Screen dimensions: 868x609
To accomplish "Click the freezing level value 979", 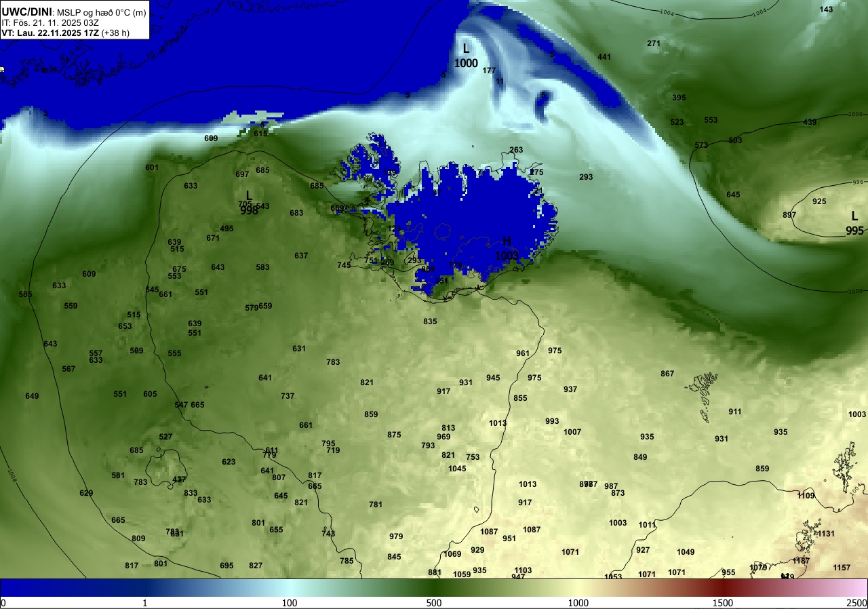I will pyautogui.click(x=396, y=536).
